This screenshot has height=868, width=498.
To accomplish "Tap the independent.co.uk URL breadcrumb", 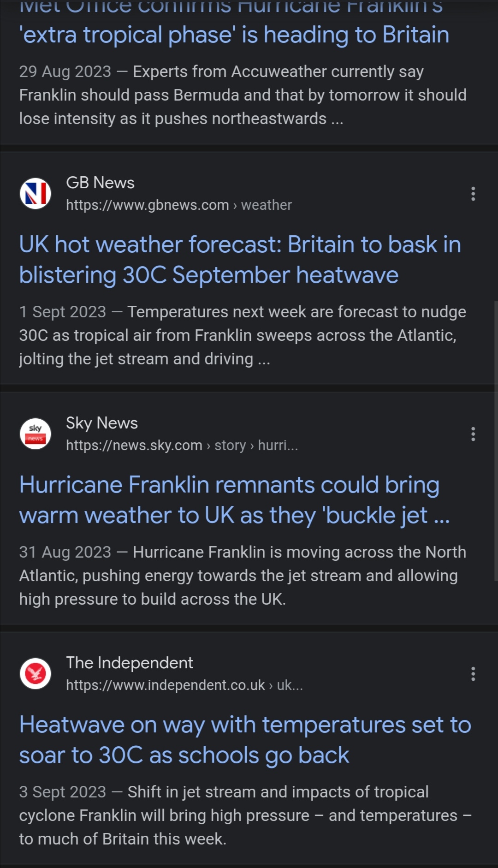I will [x=184, y=685].
